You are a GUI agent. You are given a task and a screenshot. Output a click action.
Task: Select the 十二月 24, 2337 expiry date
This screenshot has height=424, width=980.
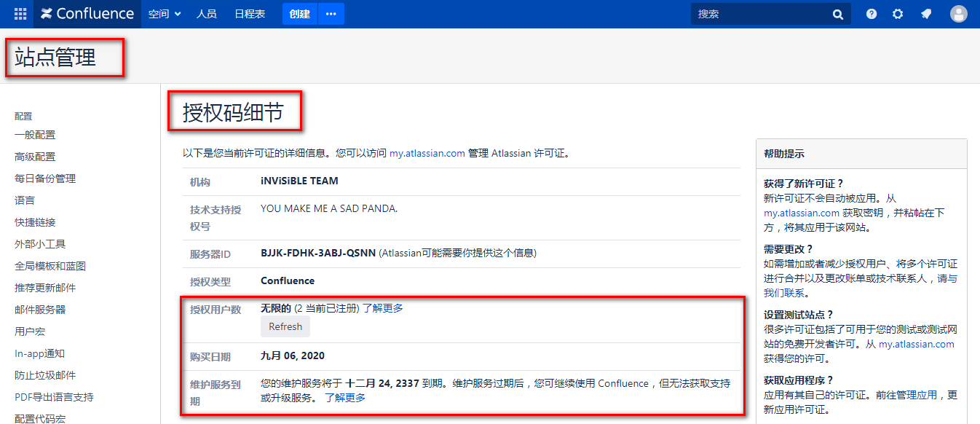(x=382, y=383)
